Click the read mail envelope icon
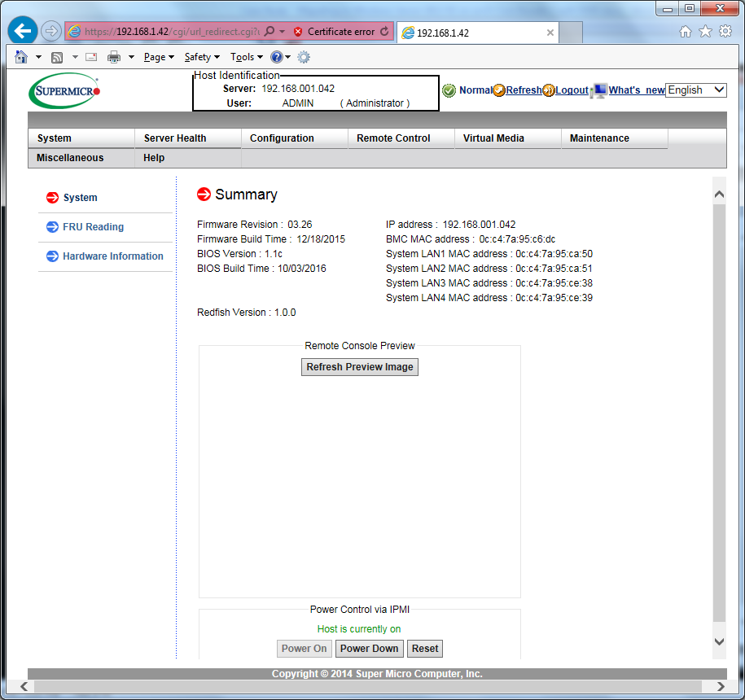 tap(91, 58)
